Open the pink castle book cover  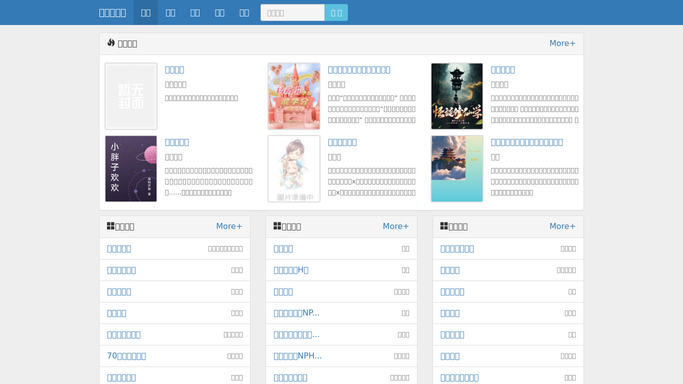pos(294,96)
